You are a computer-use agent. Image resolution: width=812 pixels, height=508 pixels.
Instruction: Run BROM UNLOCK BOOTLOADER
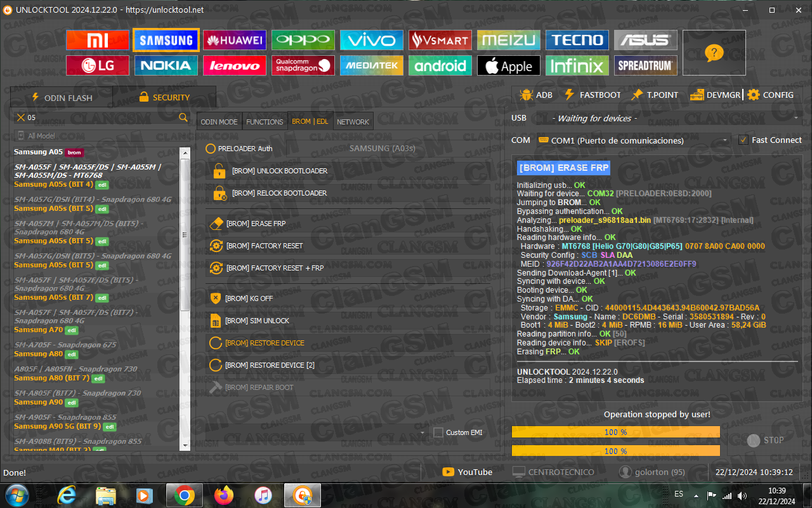point(348,171)
